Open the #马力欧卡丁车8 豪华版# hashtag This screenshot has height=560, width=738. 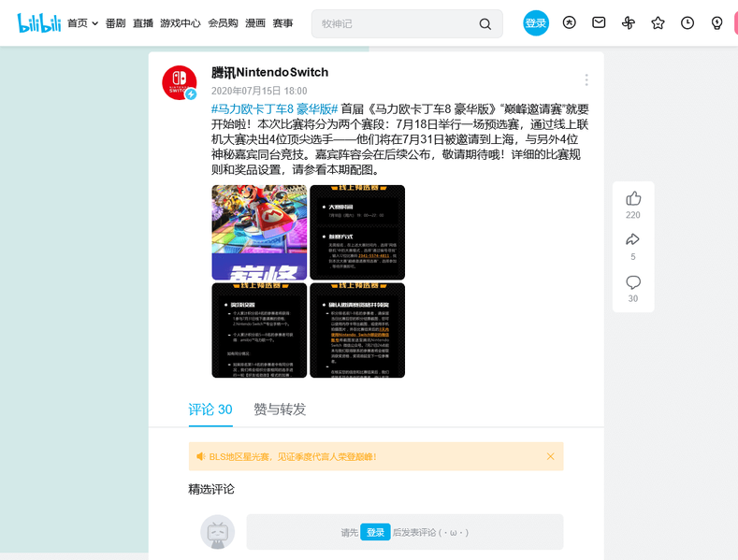point(274,109)
